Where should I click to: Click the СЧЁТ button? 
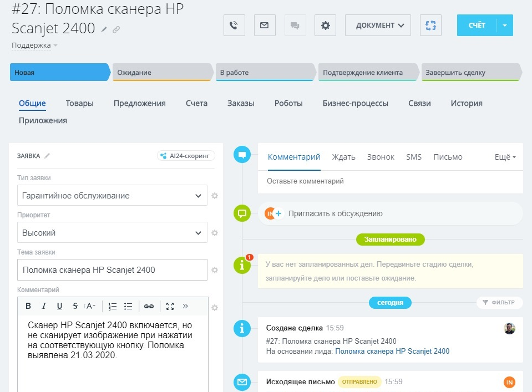477,25
